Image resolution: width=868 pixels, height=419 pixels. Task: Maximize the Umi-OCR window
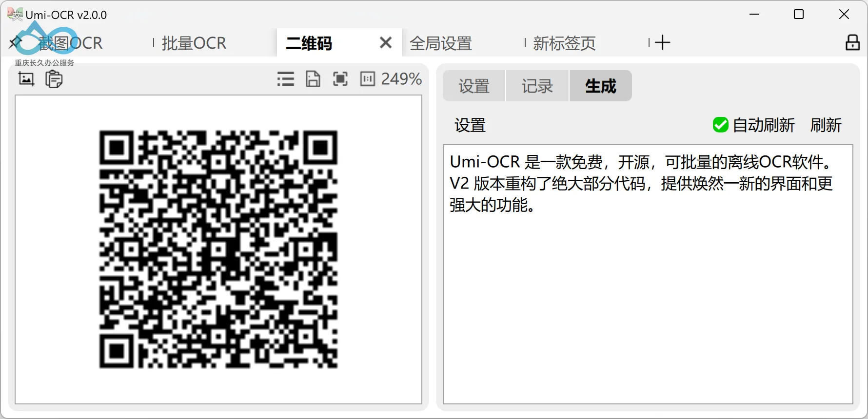[x=799, y=14]
